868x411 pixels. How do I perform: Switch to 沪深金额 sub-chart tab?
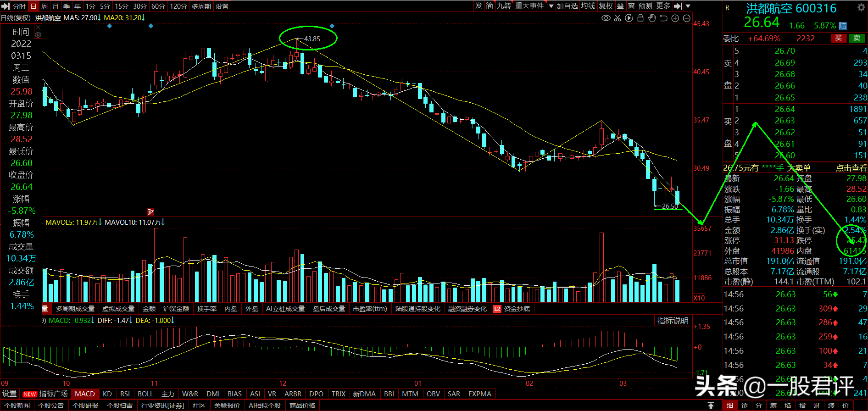(176, 309)
